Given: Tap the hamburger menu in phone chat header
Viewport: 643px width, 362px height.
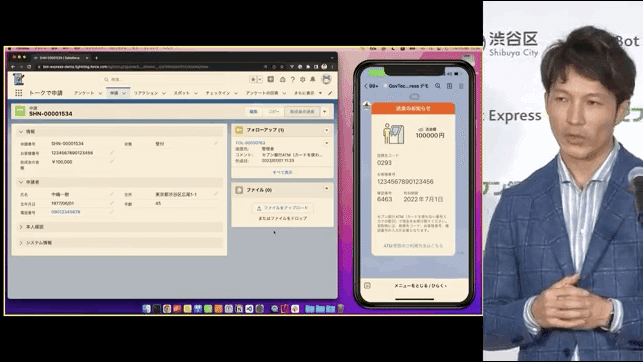Looking at the screenshot, I should click(x=461, y=86).
